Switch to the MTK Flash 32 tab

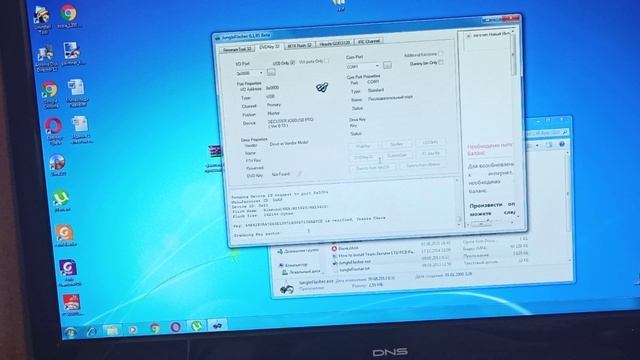point(299,45)
